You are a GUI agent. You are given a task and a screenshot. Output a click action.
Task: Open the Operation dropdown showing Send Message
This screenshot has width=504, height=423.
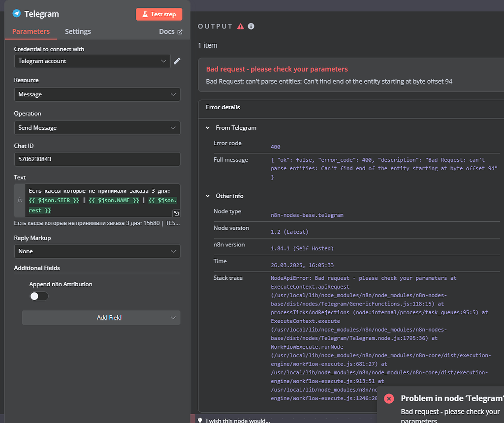point(97,127)
